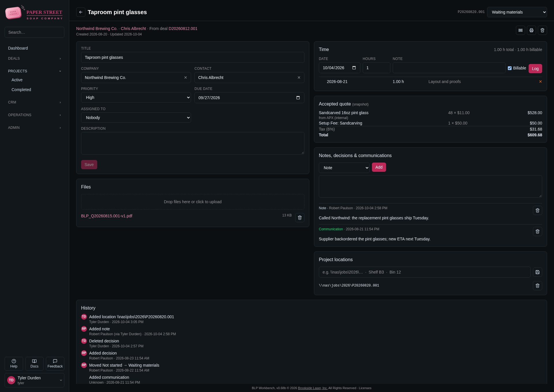Open the Feedback form

tap(55, 364)
